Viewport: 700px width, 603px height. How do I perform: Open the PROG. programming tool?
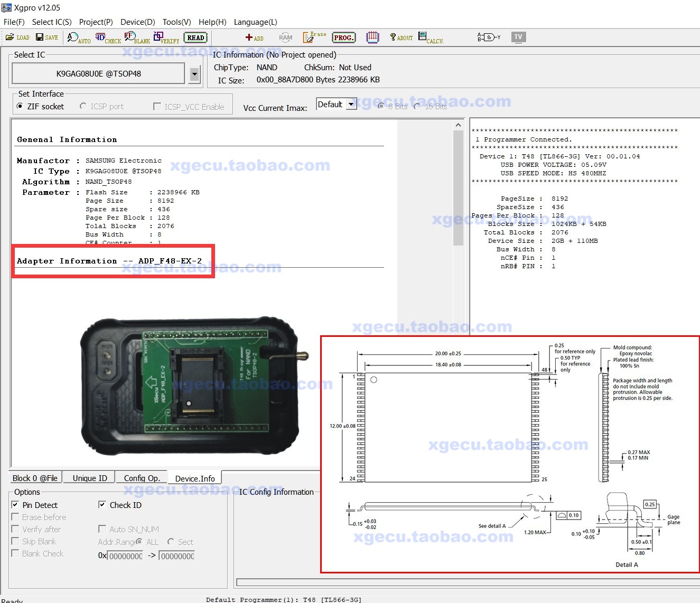(x=343, y=37)
